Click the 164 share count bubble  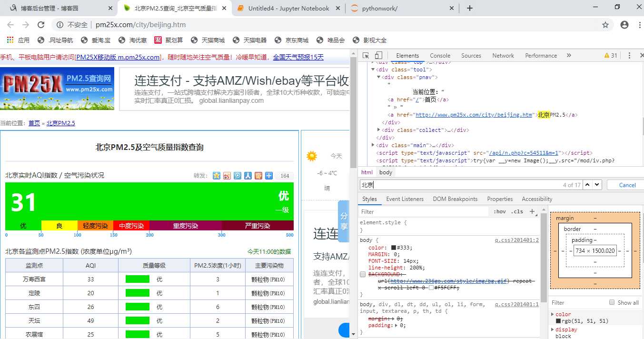coord(285,176)
